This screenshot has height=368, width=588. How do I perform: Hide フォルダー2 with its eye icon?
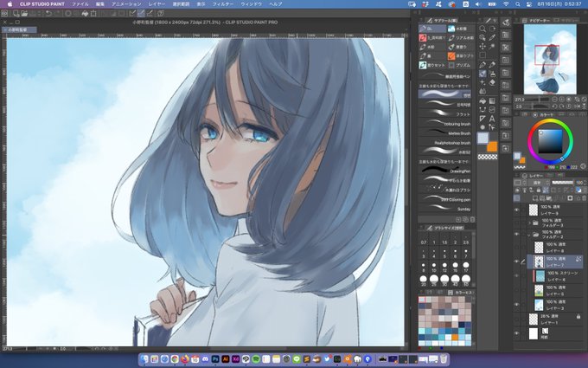click(517, 235)
